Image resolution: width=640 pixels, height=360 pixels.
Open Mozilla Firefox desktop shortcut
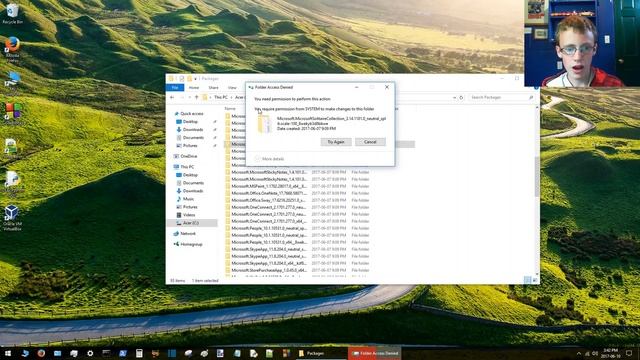[12, 49]
